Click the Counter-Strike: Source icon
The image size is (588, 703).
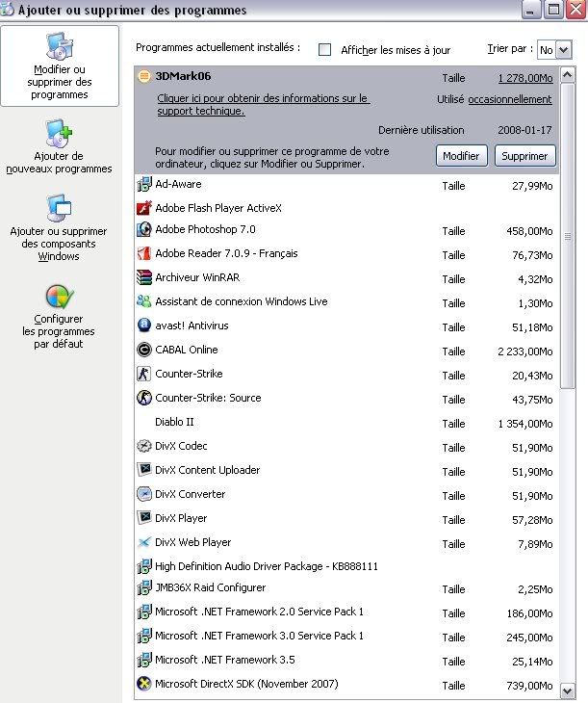tap(144, 398)
